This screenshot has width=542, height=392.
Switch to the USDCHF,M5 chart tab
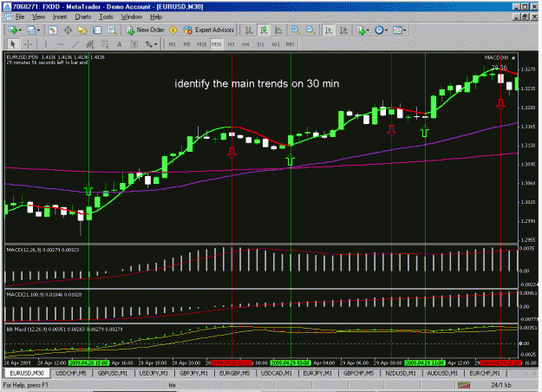71,373
